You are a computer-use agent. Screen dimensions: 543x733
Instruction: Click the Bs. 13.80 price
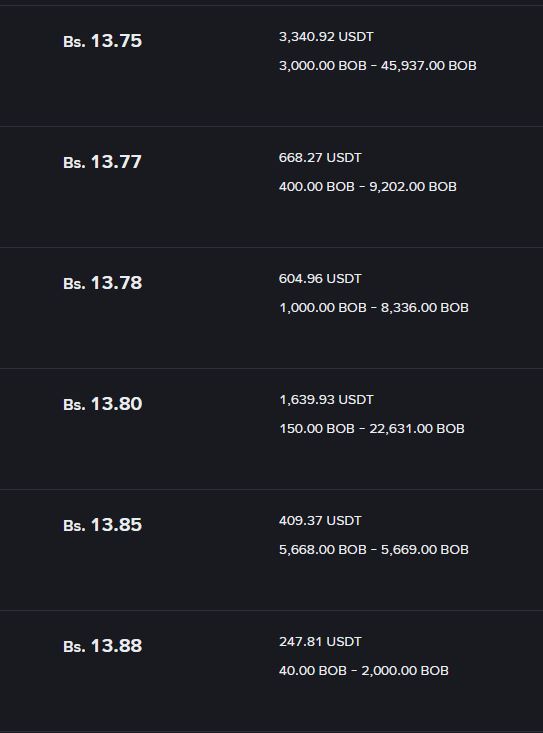[102, 404]
